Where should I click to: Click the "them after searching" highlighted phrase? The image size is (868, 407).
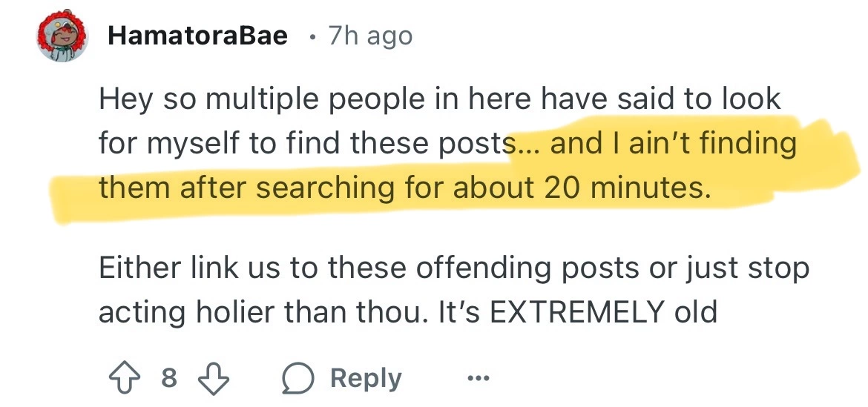(246, 187)
